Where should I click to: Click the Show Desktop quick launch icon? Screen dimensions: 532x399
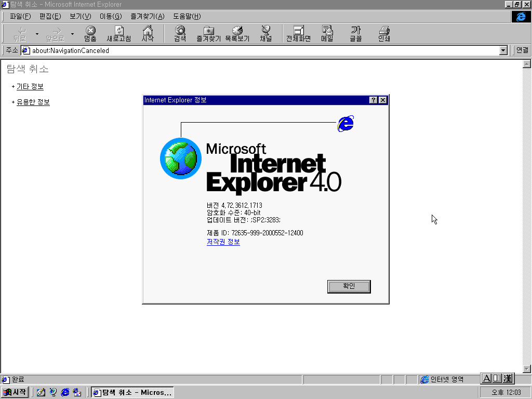(x=41, y=392)
